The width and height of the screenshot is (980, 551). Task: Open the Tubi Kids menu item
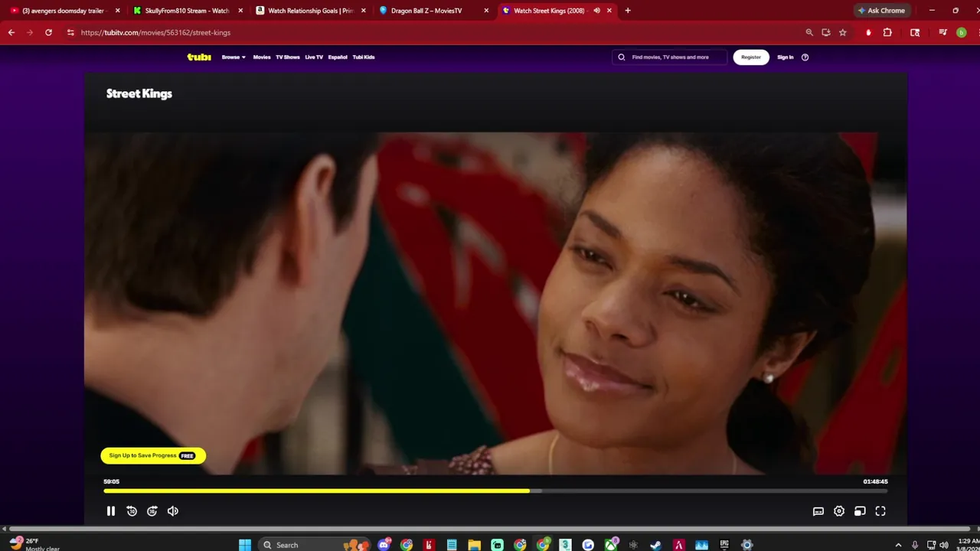tap(364, 57)
